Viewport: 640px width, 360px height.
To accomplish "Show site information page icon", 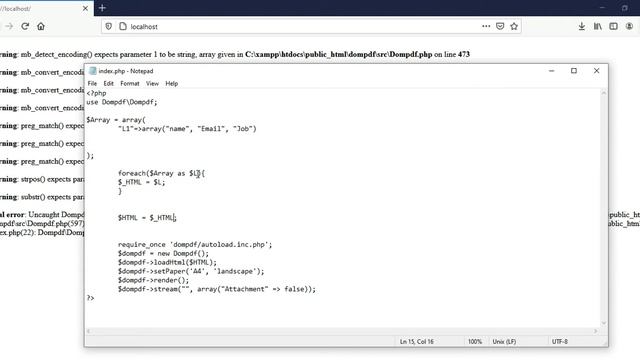I will click(x=123, y=27).
